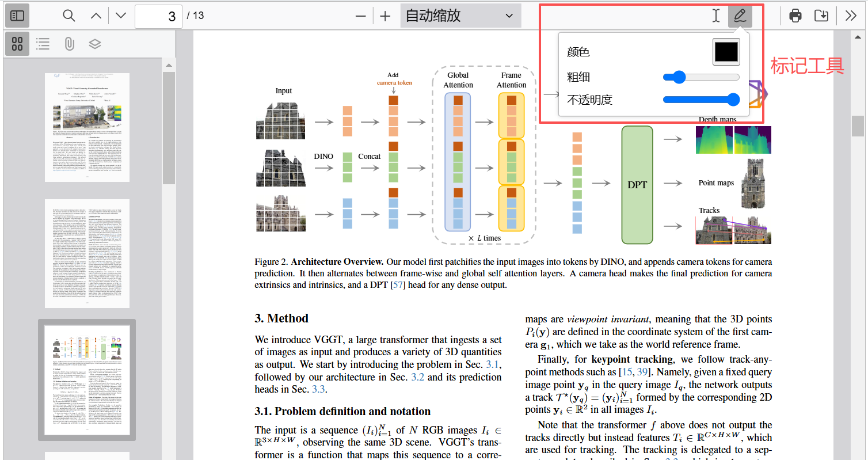Select the highlighted page 3 thumbnail
This screenshot has height=460, width=868.
point(87,380)
